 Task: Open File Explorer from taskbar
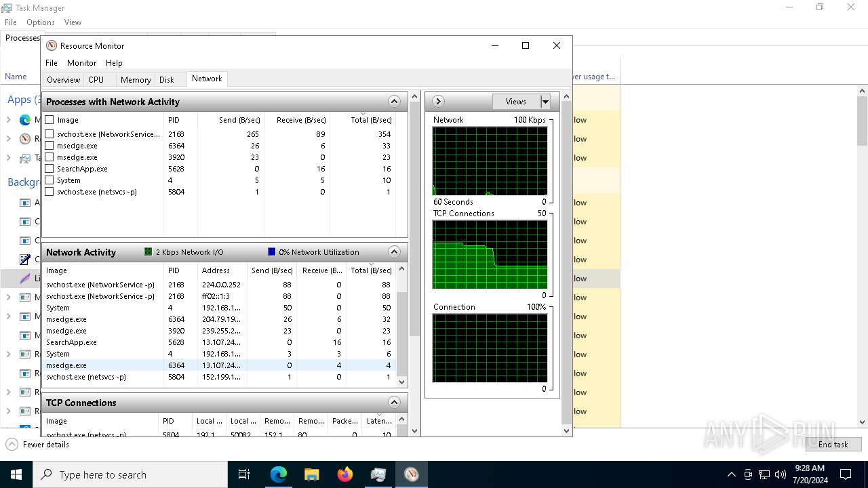point(311,474)
